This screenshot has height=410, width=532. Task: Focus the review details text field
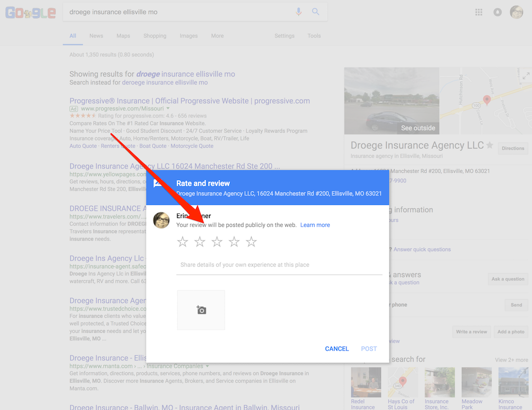click(279, 265)
